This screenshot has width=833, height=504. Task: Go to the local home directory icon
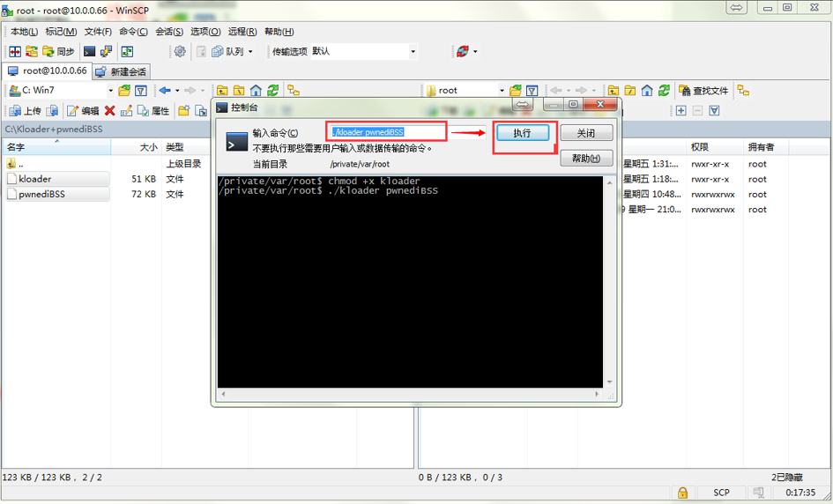(x=256, y=90)
